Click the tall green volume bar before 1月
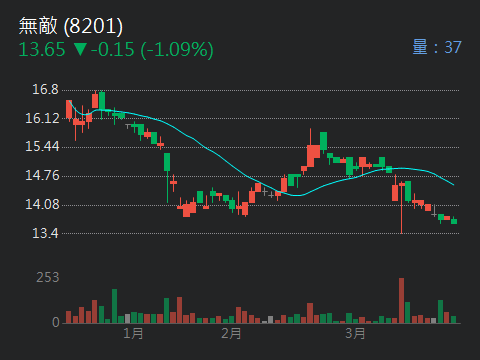 (x=114, y=306)
